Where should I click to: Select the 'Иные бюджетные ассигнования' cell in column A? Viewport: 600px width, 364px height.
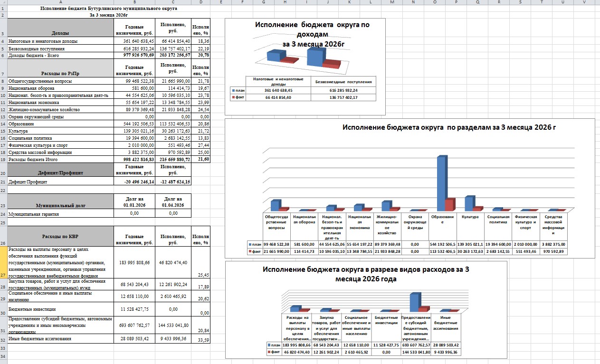pos(60,339)
